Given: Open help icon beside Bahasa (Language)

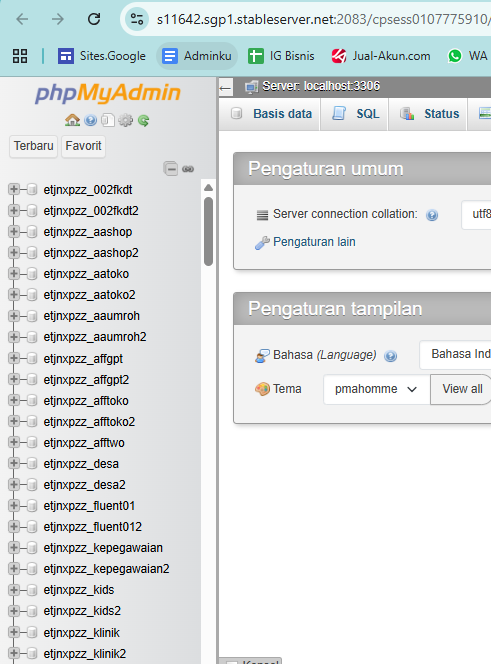Looking at the screenshot, I should pyautogui.click(x=390, y=356).
